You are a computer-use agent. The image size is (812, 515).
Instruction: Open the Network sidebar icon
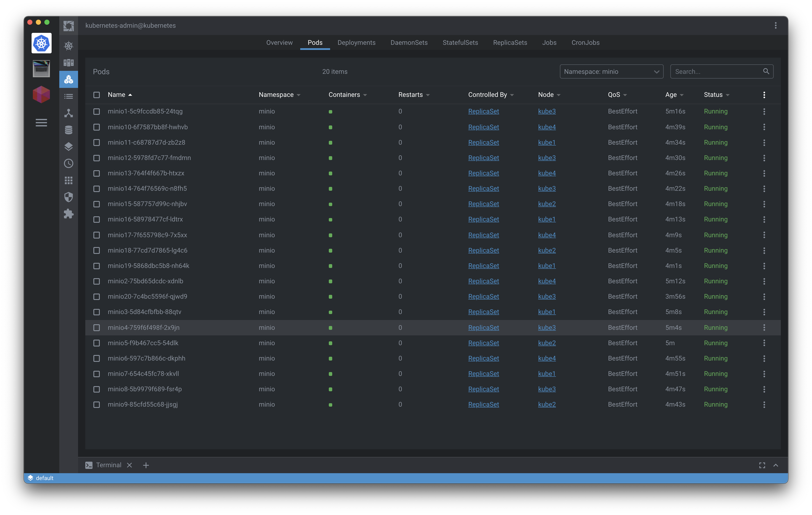[x=69, y=113]
